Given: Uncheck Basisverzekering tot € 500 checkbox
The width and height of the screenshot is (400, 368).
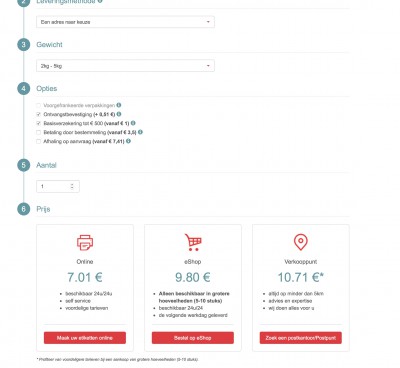Looking at the screenshot, I should click(x=38, y=123).
